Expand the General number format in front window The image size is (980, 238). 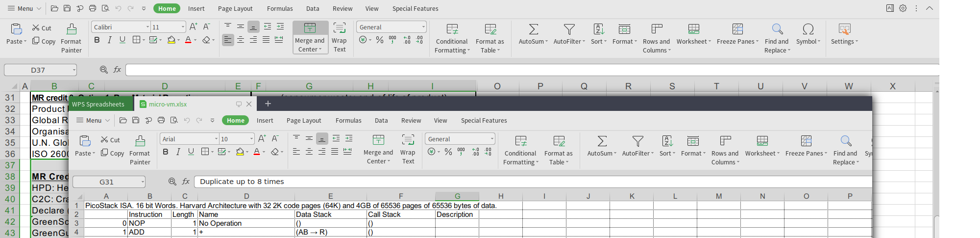pos(492,139)
